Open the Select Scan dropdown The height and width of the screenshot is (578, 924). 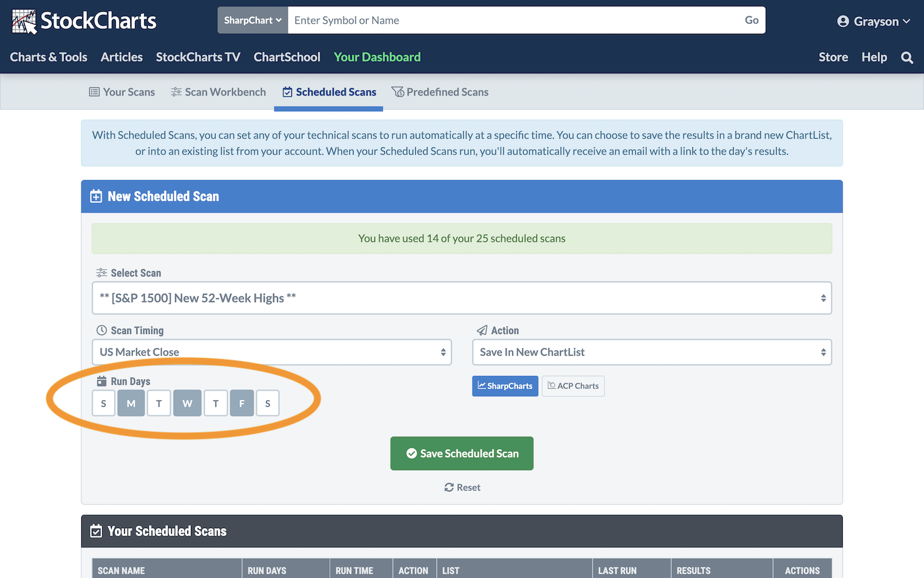click(462, 298)
